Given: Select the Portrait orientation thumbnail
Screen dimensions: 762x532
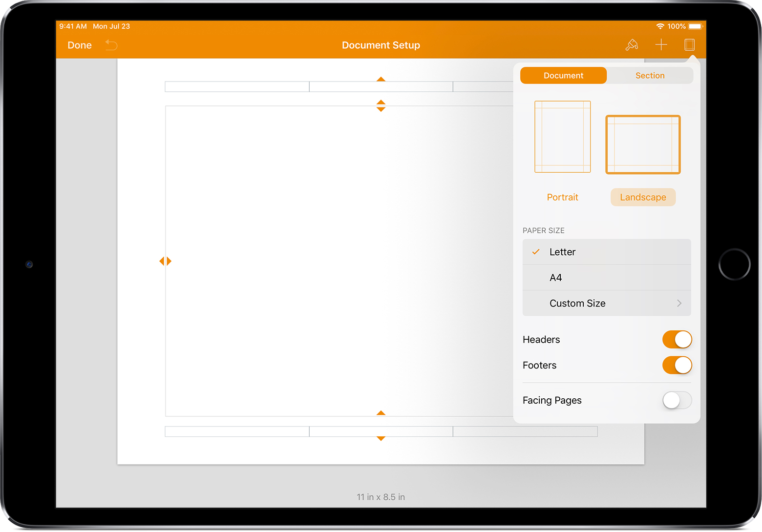Looking at the screenshot, I should [562, 137].
